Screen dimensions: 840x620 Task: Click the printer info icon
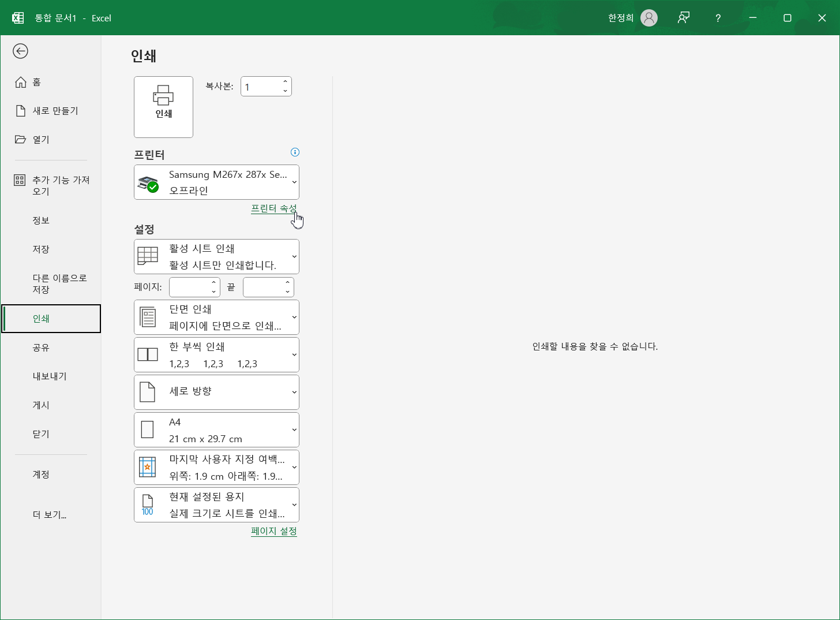[295, 152]
